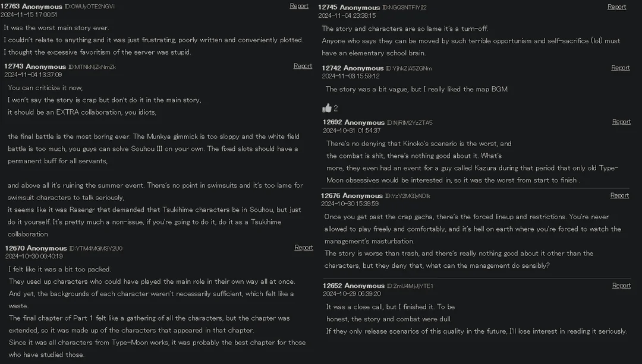Report comment 12652
This screenshot has height=364, width=642.
[621, 285]
